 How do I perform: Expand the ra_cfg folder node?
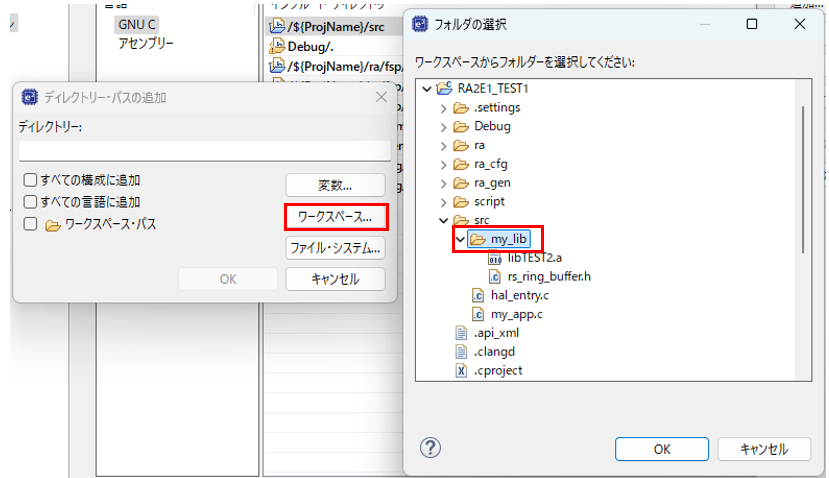coord(444,164)
